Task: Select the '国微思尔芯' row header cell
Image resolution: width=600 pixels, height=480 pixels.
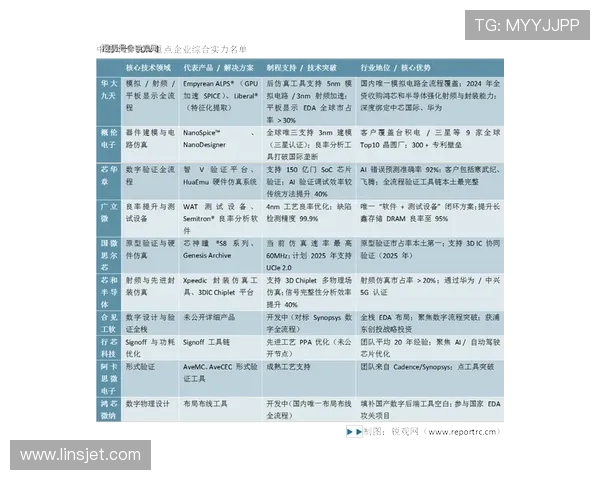Action: pyautogui.click(x=109, y=255)
